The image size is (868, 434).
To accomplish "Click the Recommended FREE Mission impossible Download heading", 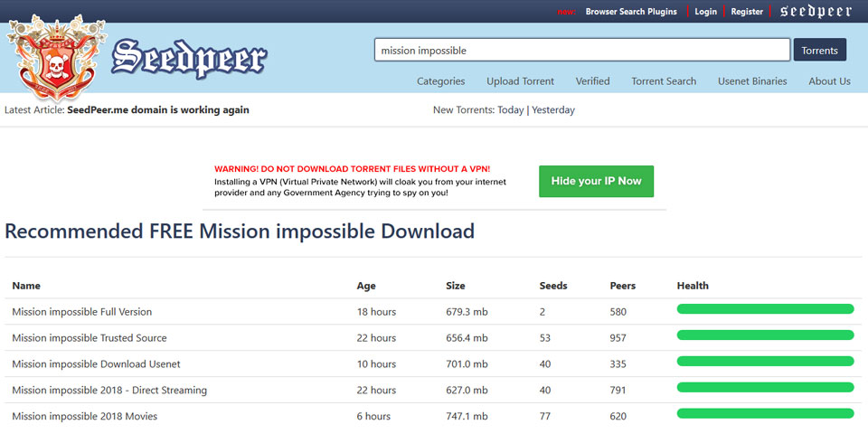I will (240, 231).
